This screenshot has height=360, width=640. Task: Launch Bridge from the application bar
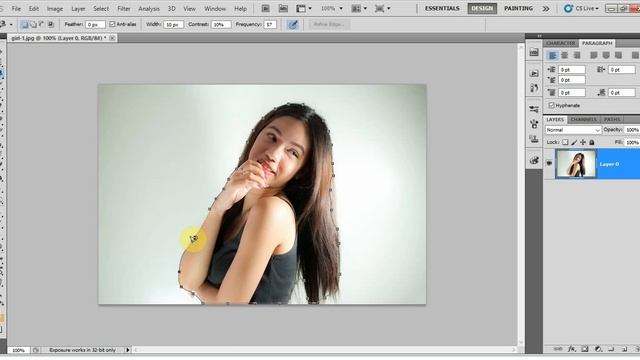pos(265,8)
